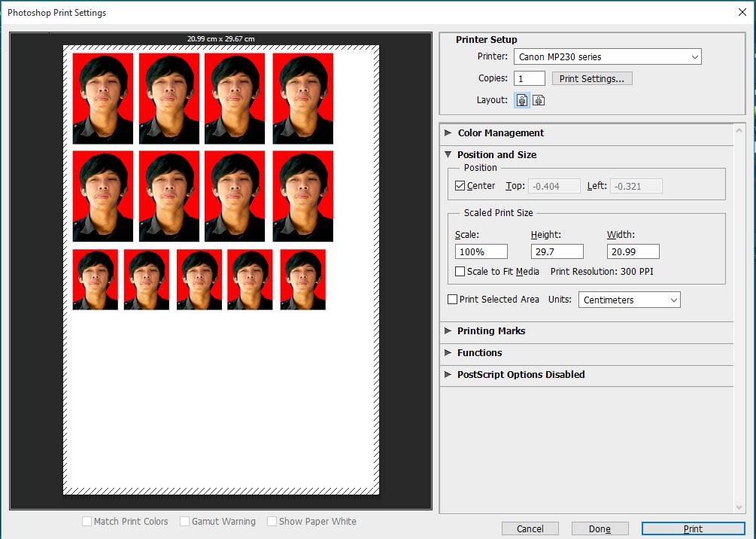The height and width of the screenshot is (539, 756).
Task: Open the Printer dropdown Canon MP230 series
Action: coord(608,57)
